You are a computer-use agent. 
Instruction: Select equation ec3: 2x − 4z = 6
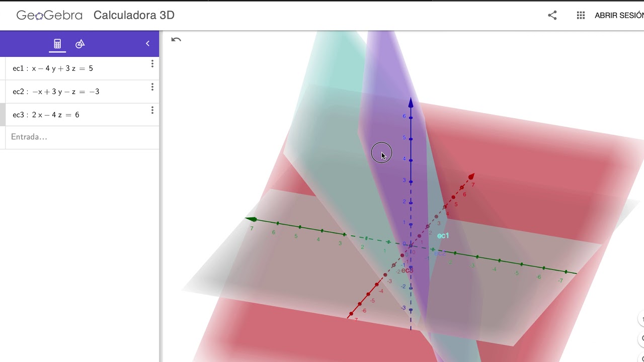(46, 115)
